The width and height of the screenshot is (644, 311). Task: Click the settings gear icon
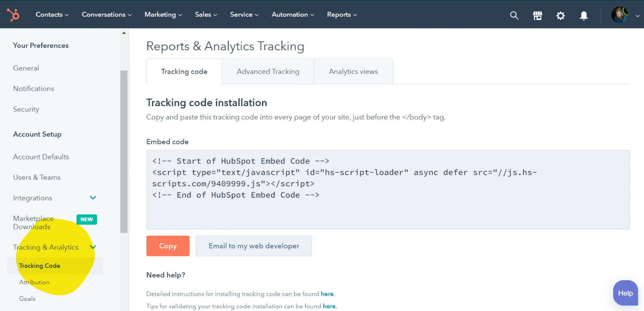(560, 15)
